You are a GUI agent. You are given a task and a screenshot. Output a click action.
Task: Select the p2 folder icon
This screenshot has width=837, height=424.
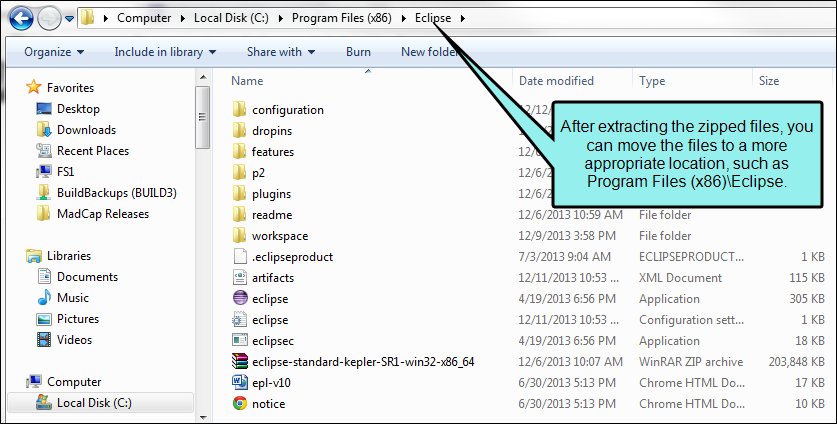tap(240, 172)
